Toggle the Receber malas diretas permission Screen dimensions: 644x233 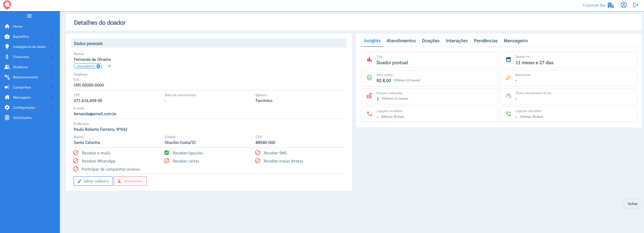click(258, 161)
